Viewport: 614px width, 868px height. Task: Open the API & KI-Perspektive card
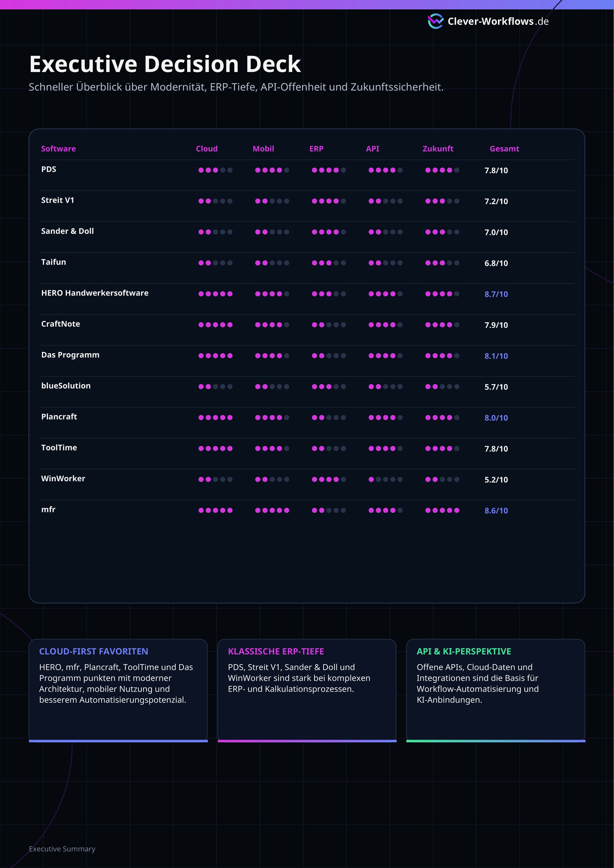point(496,690)
